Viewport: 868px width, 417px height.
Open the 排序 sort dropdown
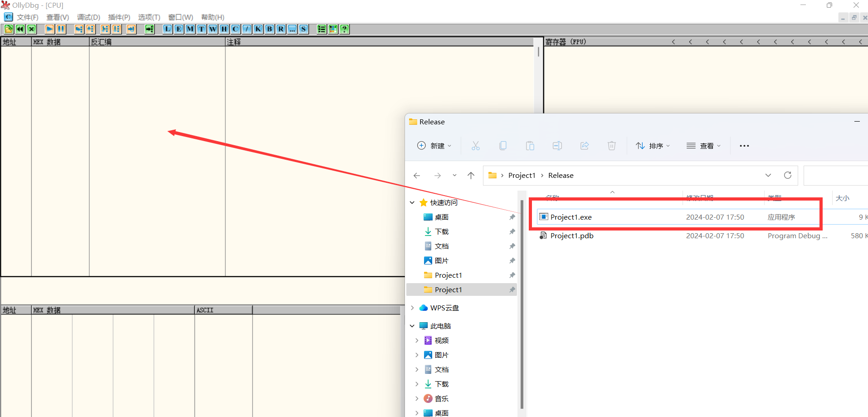(x=653, y=146)
